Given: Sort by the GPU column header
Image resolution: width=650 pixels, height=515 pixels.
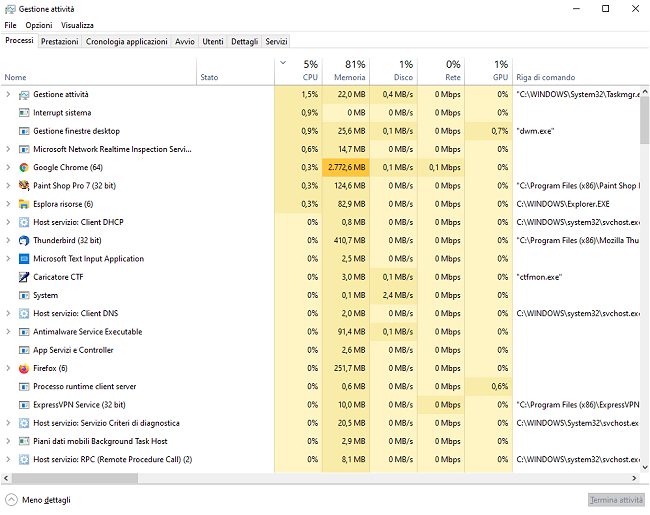Looking at the screenshot, I should 489,71.
